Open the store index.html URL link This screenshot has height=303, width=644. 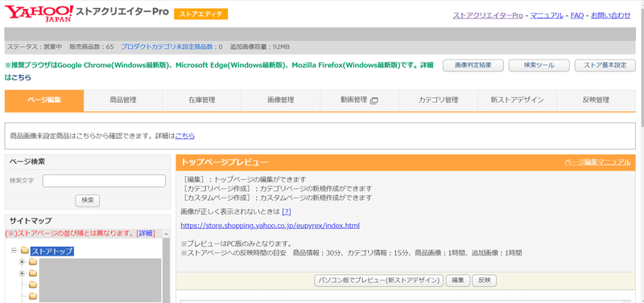[270, 226]
